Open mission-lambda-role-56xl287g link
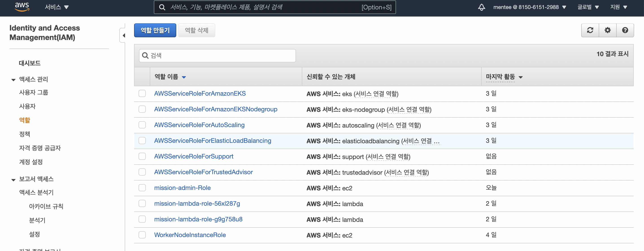The image size is (644, 251). coord(197,203)
